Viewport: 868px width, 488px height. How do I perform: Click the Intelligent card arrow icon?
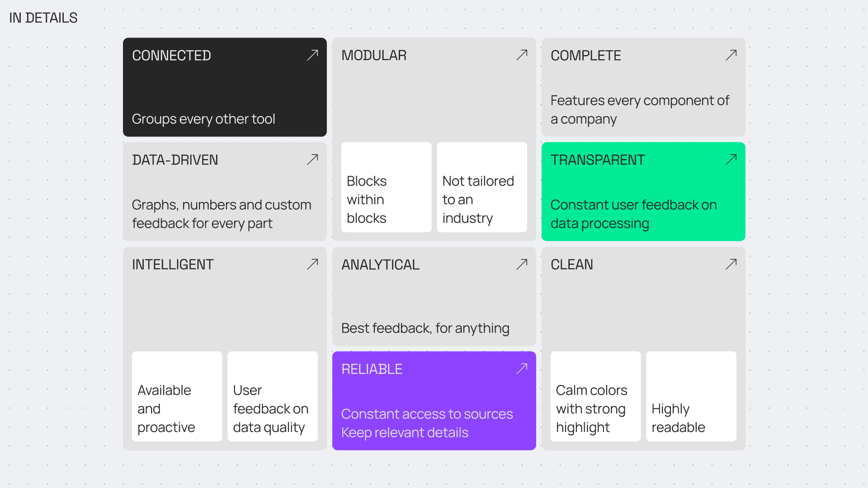pyautogui.click(x=312, y=264)
